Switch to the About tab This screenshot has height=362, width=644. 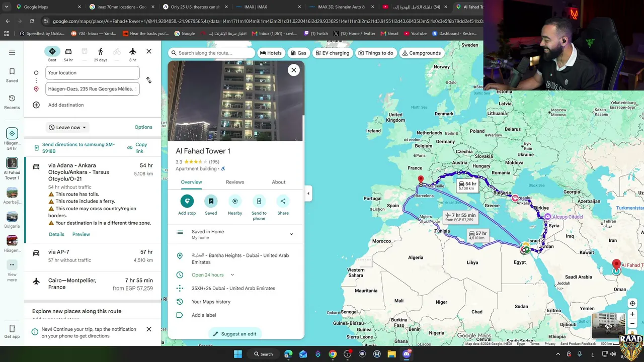coord(279,182)
